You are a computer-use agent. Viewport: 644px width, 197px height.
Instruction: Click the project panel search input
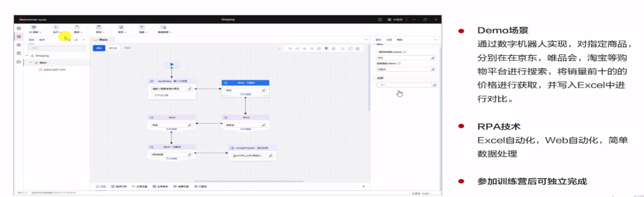56,48
